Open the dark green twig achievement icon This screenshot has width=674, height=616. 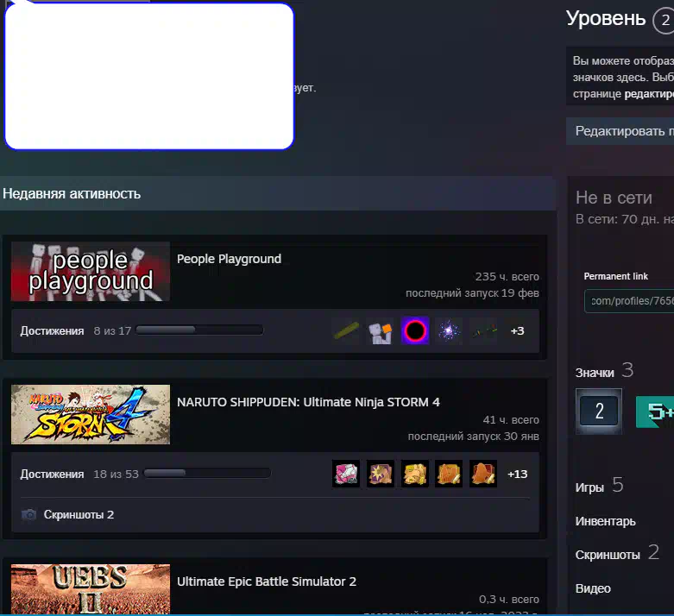483,330
